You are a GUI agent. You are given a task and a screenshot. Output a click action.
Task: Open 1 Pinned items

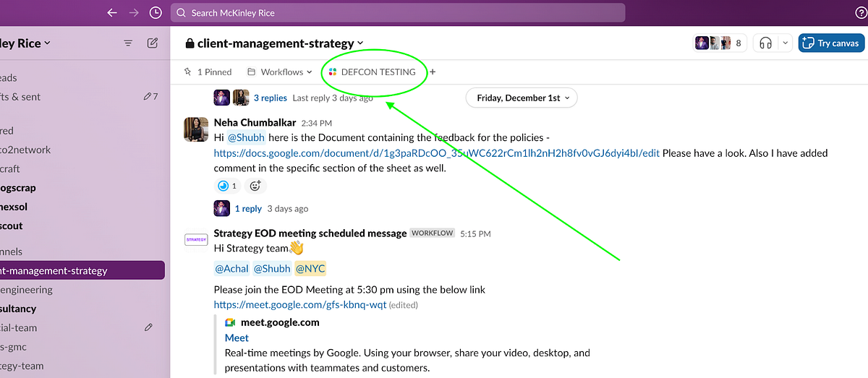(x=208, y=72)
